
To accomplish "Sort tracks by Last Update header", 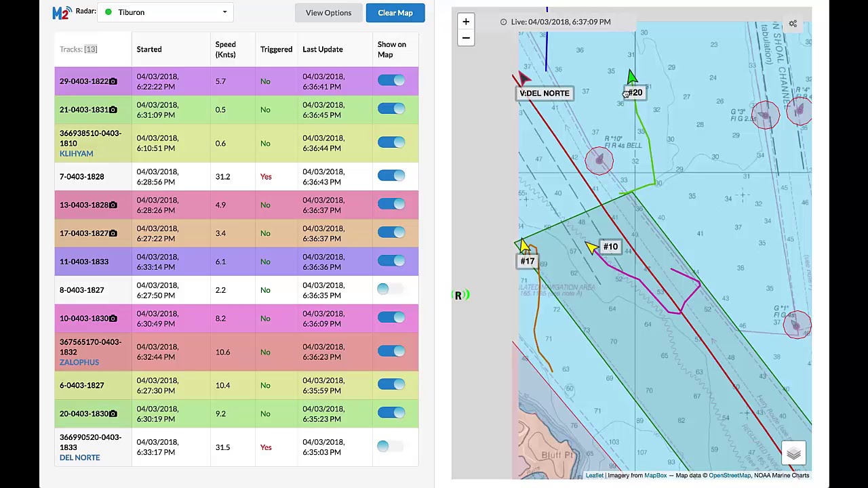I will (323, 49).
